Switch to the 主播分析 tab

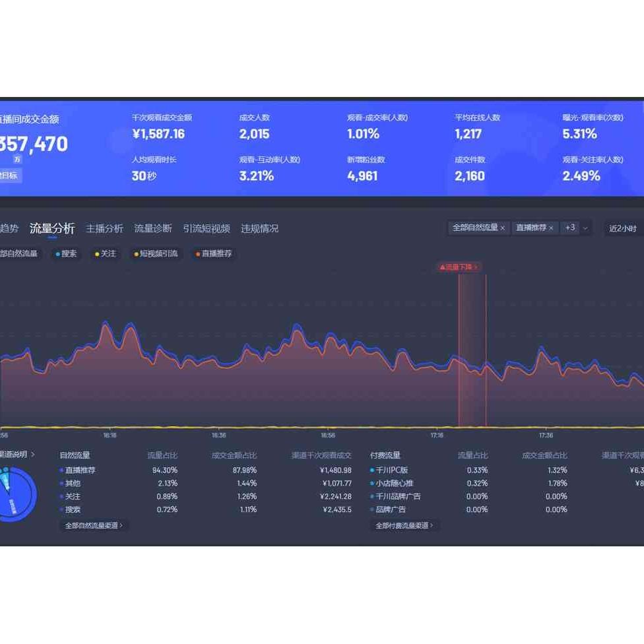click(104, 228)
